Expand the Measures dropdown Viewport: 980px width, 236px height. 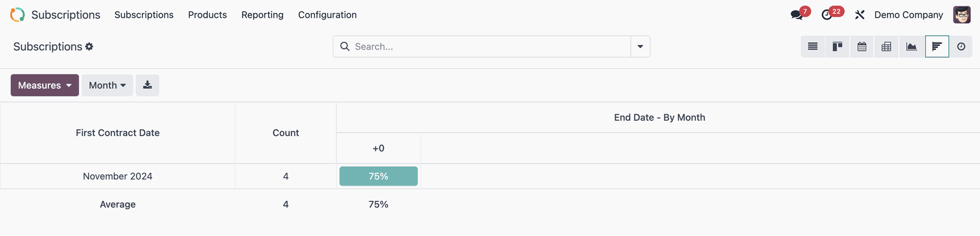tap(44, 85)
